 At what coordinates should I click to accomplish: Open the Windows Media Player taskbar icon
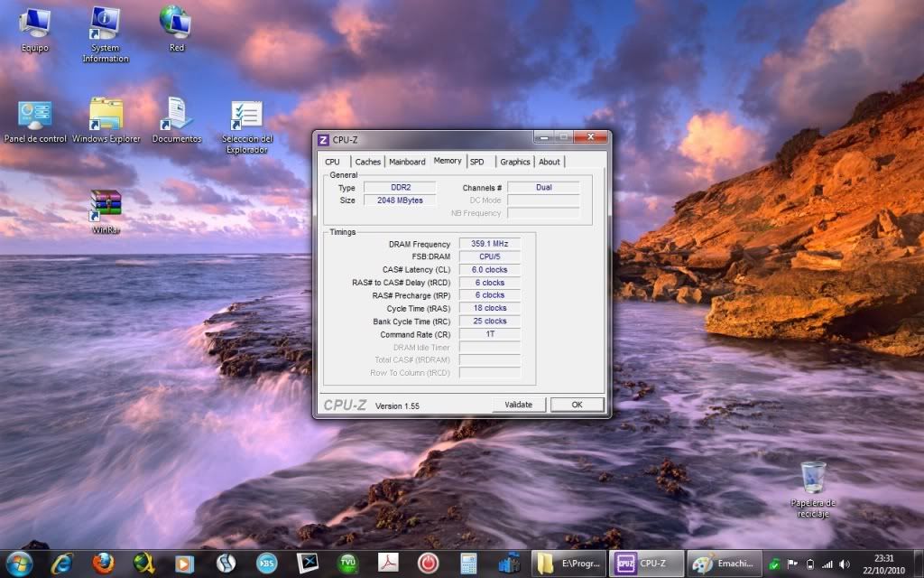[184, 564]
